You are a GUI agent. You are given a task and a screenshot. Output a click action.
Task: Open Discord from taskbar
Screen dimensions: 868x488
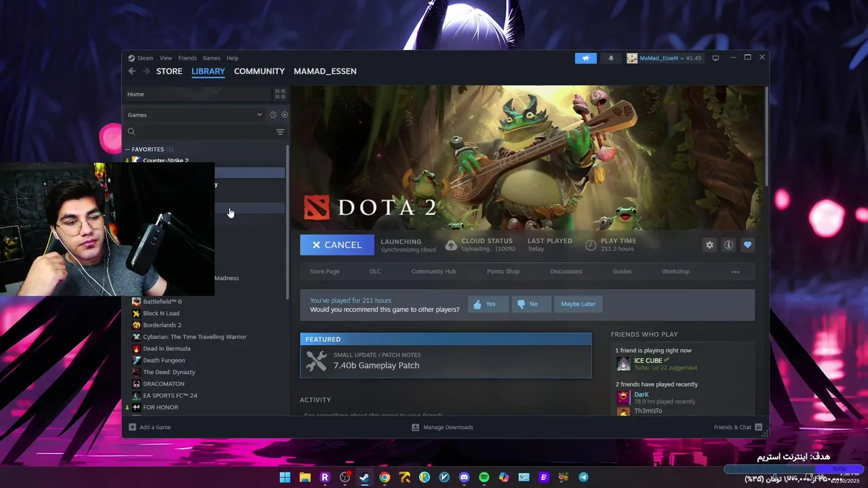pyautogui.click(x=464, y=477)
